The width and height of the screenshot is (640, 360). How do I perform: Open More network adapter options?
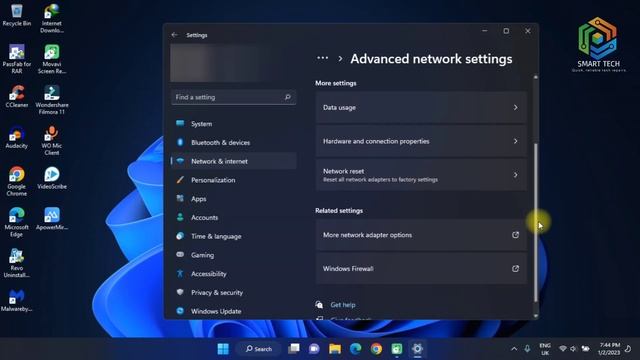[x=421, y=235]
